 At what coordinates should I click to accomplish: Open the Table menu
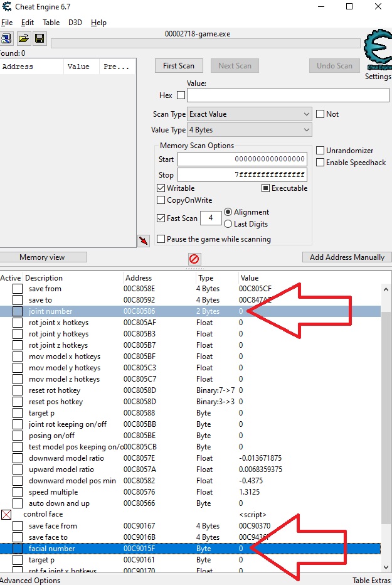pyautogui.click(x=51, y=23)
